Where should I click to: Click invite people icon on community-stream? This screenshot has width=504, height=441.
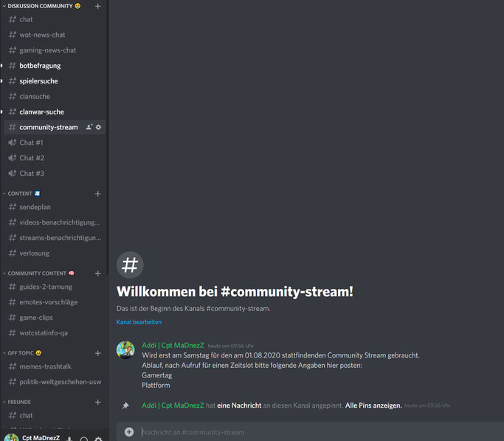89,127
